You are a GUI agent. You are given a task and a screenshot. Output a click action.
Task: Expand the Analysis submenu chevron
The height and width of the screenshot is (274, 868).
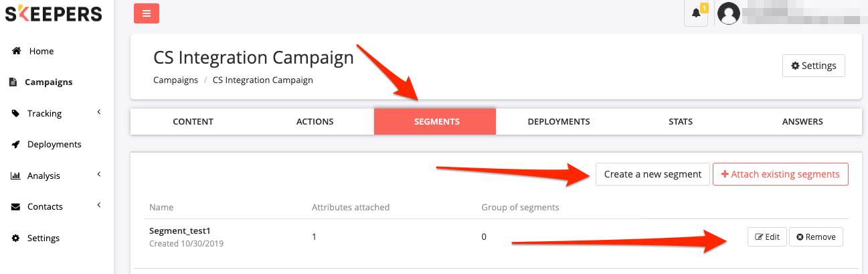tap(99, 175)
